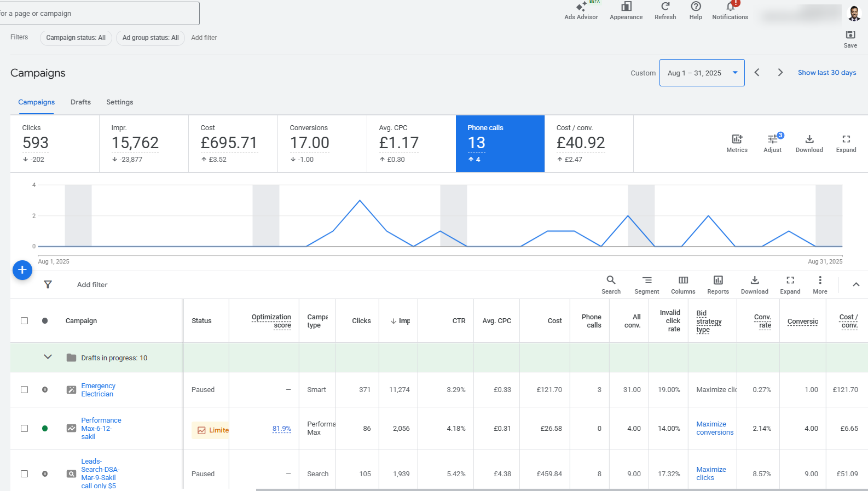Open the table Search tool

[x=611, y=280]
